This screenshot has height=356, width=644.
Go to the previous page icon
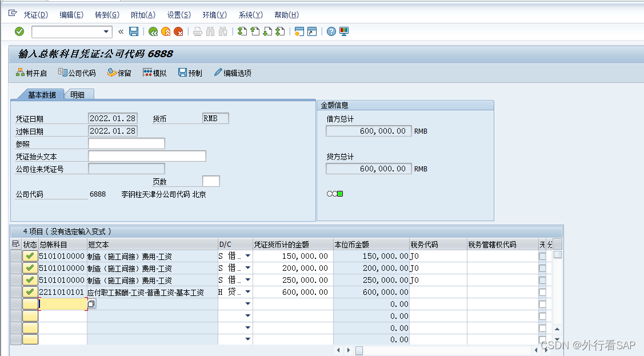(x=255, y=31)
